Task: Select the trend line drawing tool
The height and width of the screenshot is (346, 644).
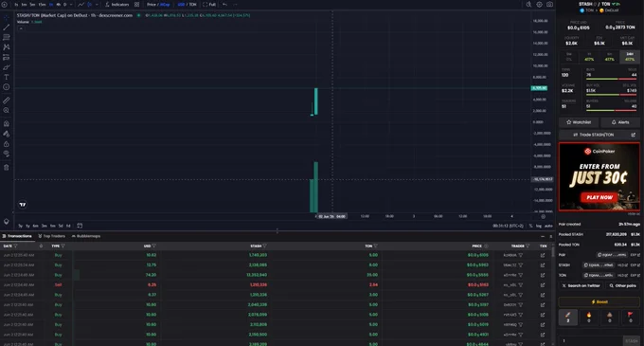Action: pos(7,27)
